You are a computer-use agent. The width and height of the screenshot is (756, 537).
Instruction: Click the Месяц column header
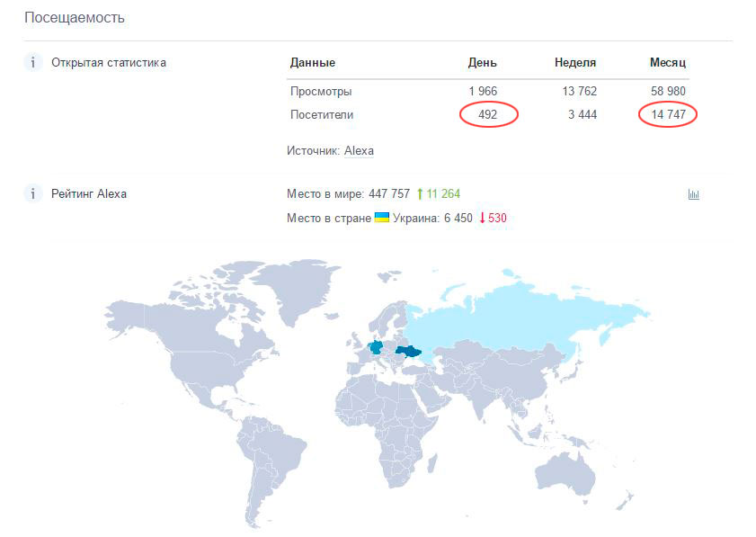pyautogui.click(x=668, y=63)
